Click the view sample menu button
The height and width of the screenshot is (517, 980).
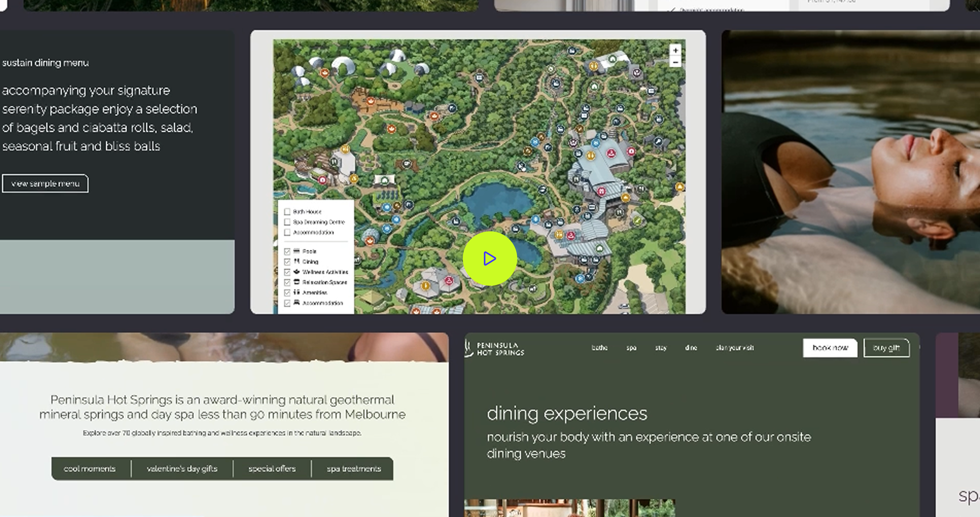45,184
